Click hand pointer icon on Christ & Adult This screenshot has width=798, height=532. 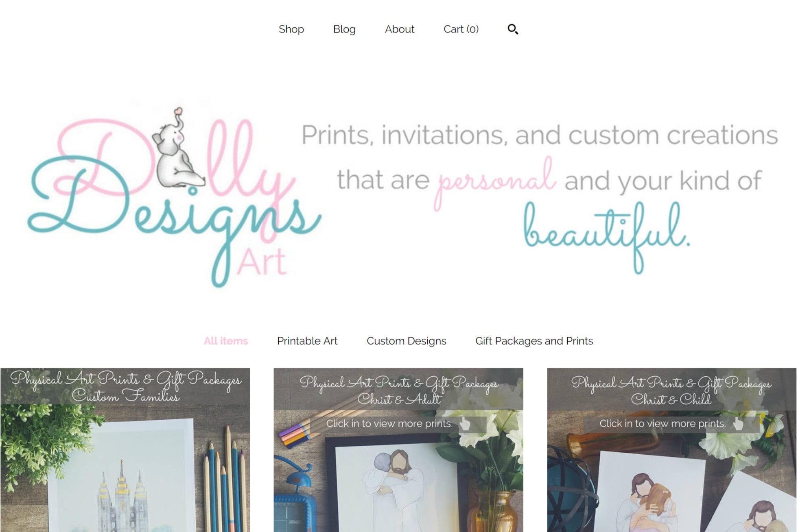[464, 424]
